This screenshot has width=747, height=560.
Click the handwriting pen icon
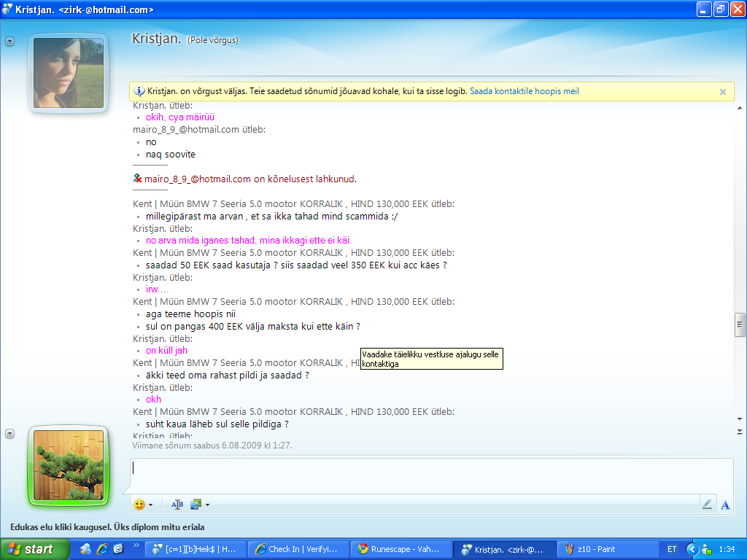[707, 504]
